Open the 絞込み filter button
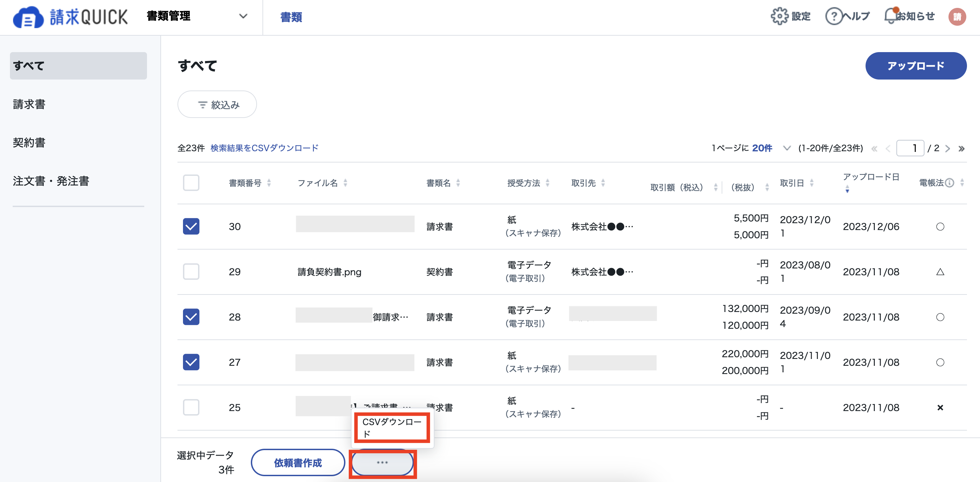Screen dimensions: 980x482 217,104
